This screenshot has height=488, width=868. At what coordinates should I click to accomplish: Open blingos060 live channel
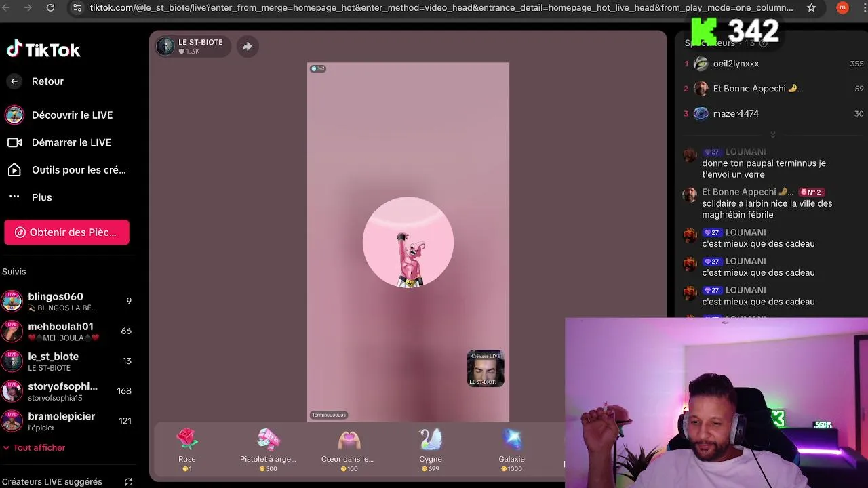[x=68, y=301]
